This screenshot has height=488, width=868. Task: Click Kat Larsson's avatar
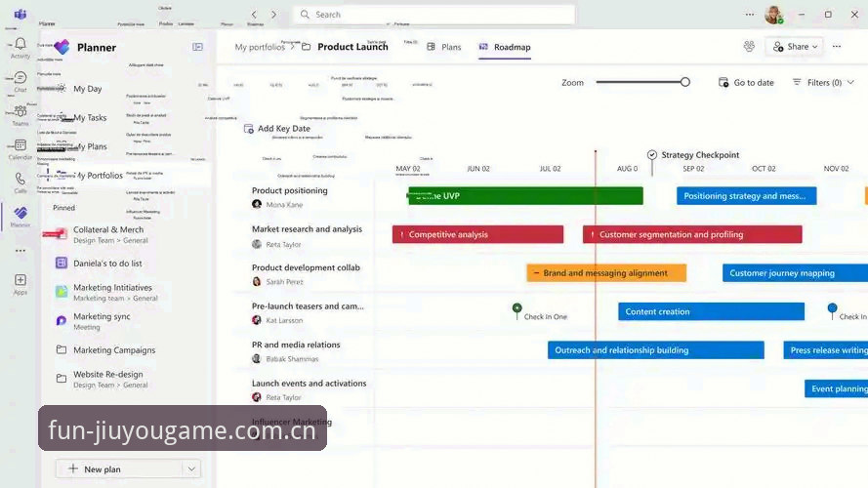point(257,320)
